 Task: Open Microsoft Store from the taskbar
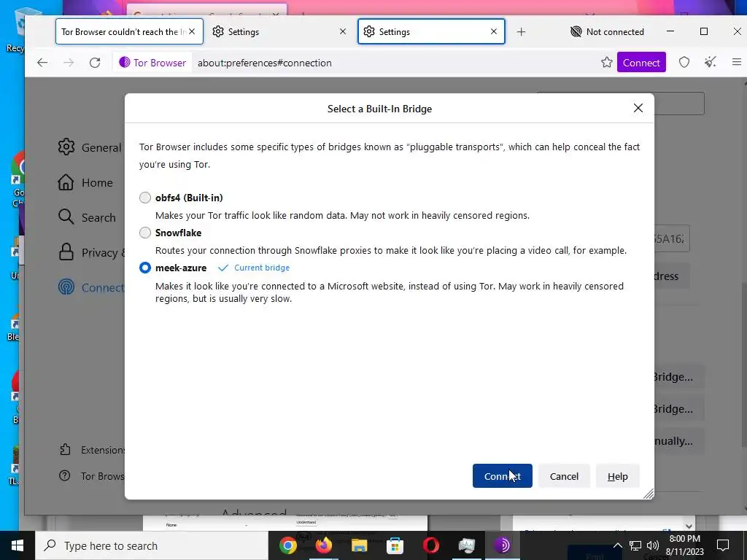pyautogui.click(x=395, y=545)
